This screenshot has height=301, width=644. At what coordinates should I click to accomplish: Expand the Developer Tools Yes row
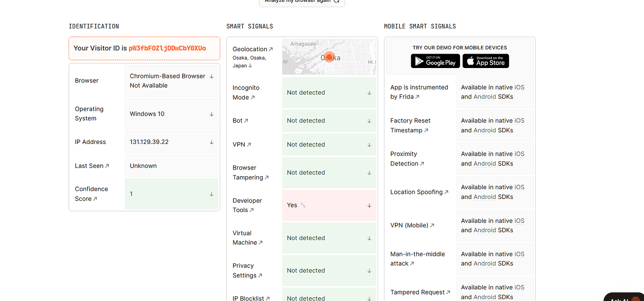click(x=329, y=205)
